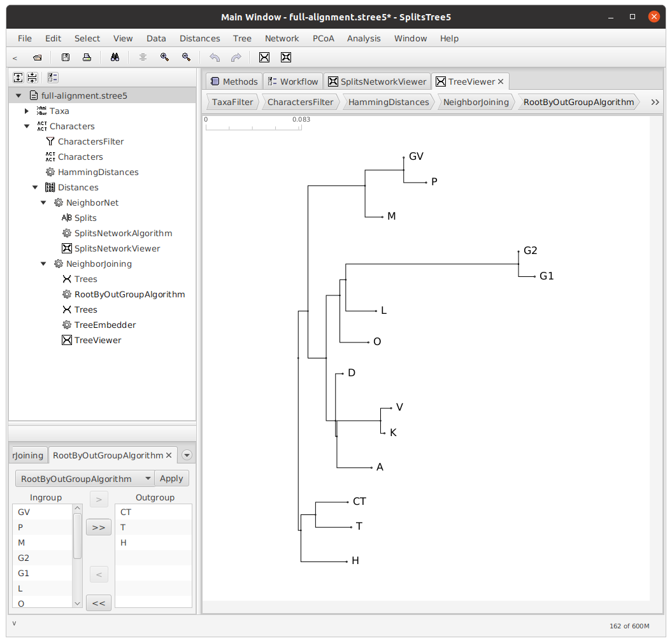Click the Zoom In magnifier icon
The image size is (672, 643).
tap(164, 57)
